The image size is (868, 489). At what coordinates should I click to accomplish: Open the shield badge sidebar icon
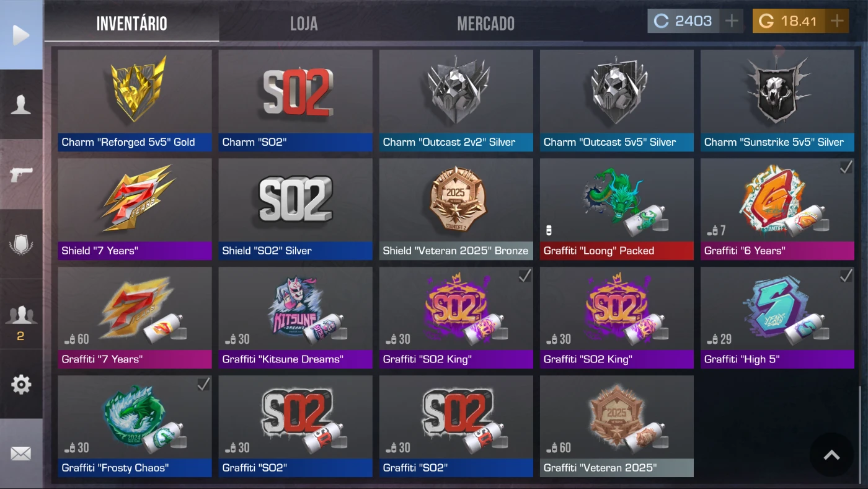(x=21, y=244)
